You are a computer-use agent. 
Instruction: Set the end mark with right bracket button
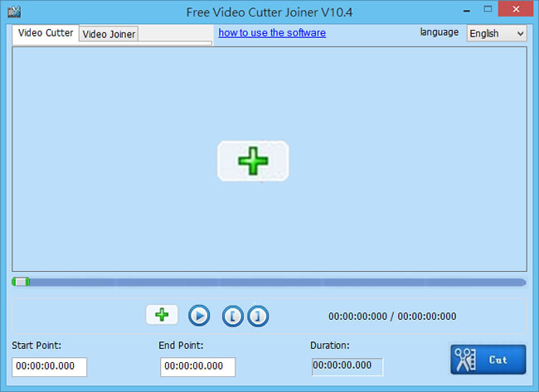258,316
